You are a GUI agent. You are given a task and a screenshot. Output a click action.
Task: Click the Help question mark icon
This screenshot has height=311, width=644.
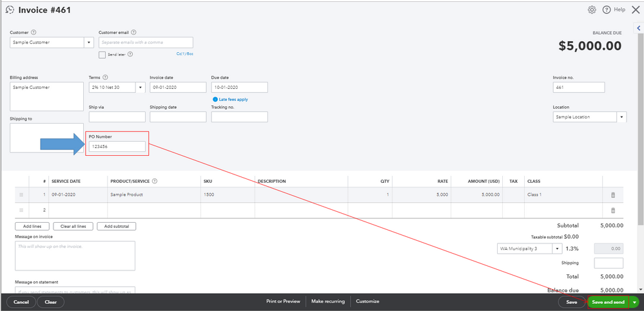pyautogui.click(x=606, y=10)
